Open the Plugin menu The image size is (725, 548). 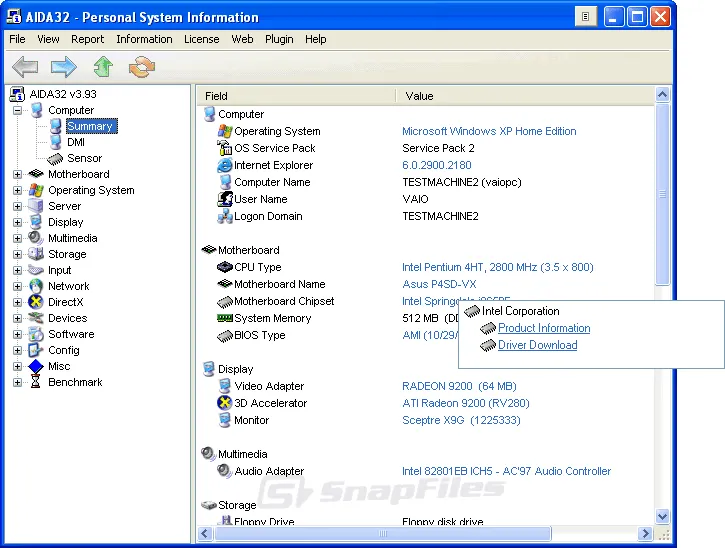point(279,39)
